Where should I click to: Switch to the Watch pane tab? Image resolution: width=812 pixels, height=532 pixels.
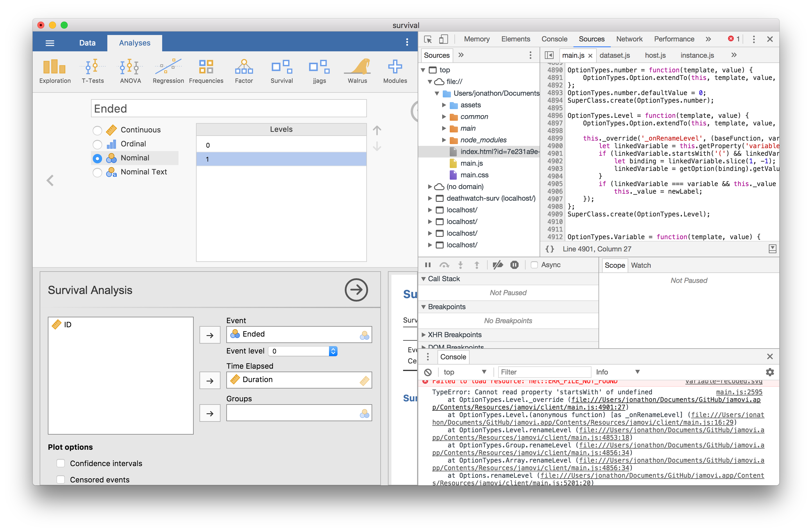tap(641, 265)
